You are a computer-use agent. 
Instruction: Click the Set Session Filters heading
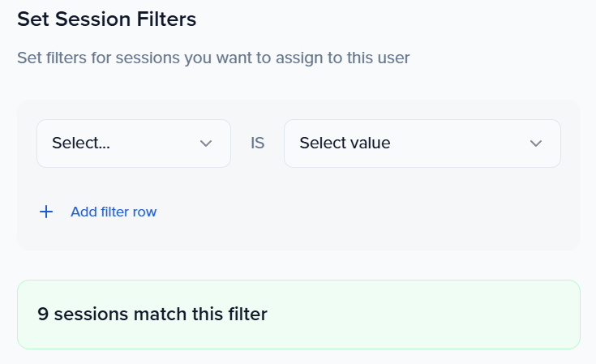(x=106, y=19)
